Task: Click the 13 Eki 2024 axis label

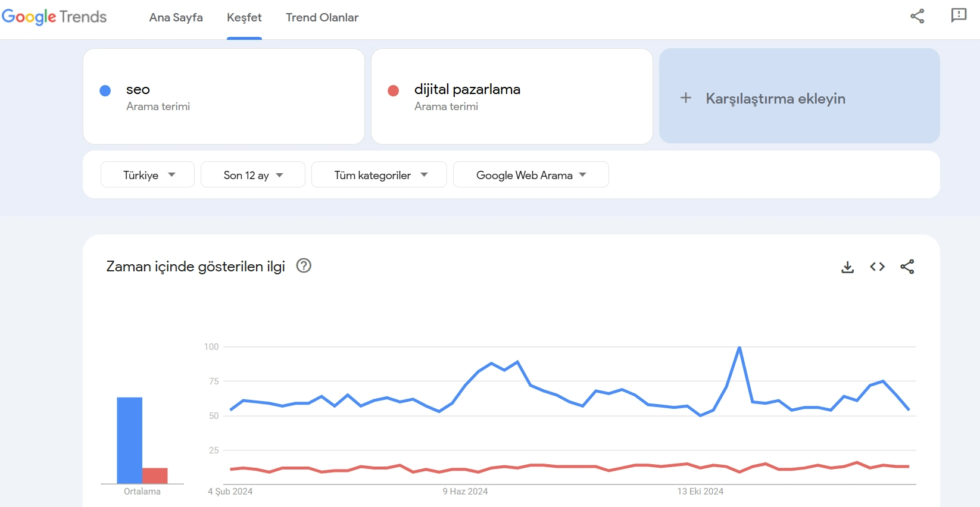Action: [700, 492]
